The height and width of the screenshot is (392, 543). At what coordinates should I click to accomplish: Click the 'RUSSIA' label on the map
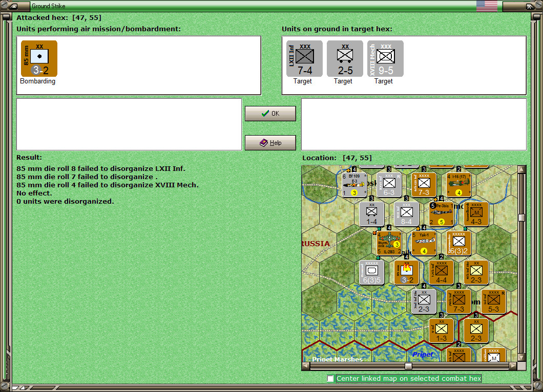316,244
